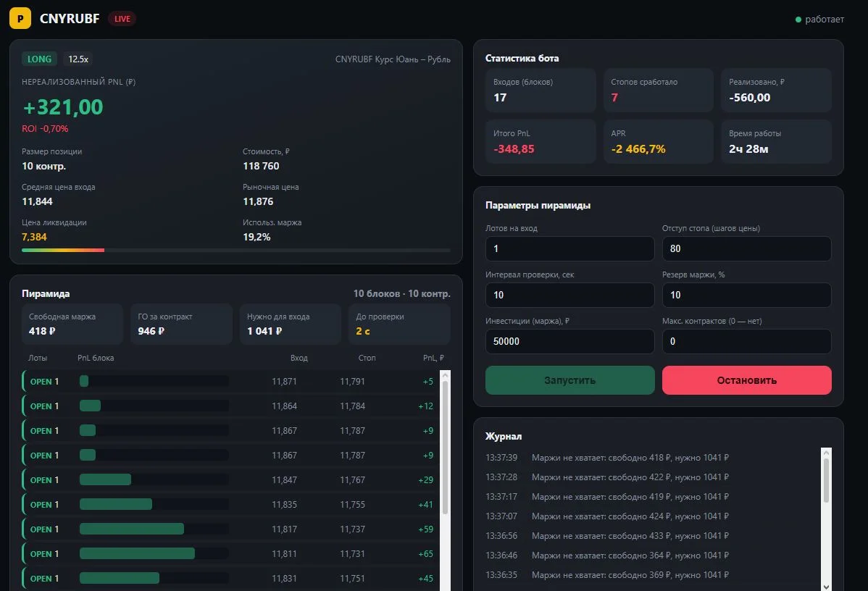868x591 pixels.
Task: Click the Пирамида list scroll up arrow
Action: (445, 376)
